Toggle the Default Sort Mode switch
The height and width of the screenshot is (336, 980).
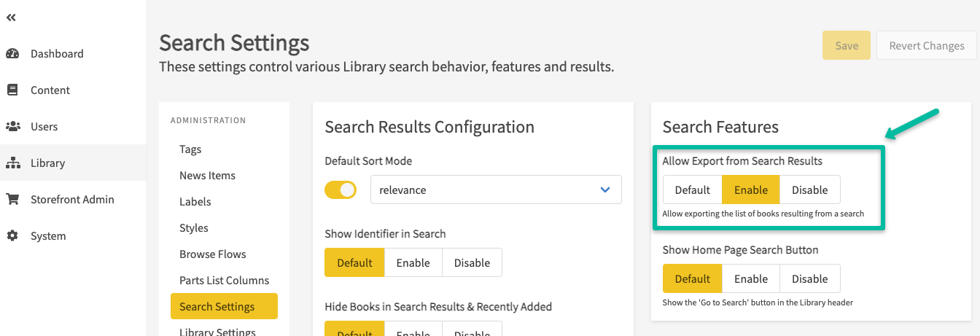(x=341, y=190)
